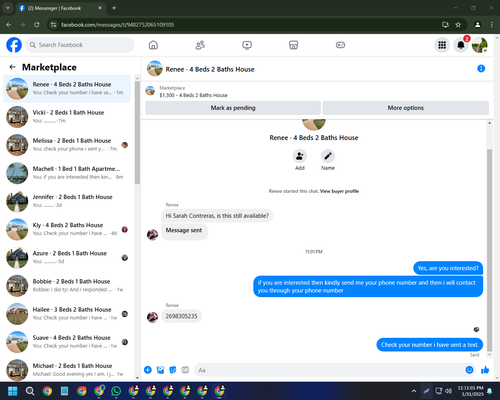Viewport: 500px width, 400px height.
Task: Click the Search Facebook field
Action: coord(80,45)
